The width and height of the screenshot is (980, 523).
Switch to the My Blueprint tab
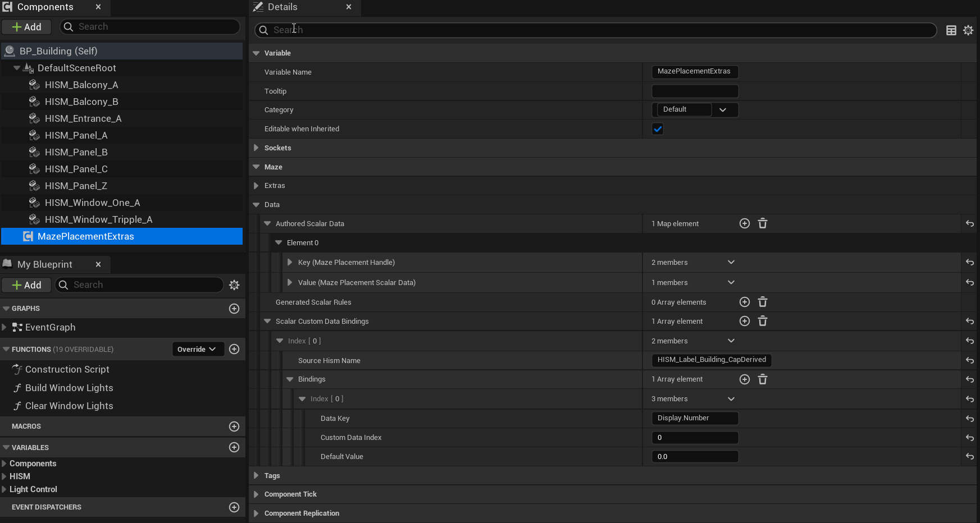(x=45, y=264)
